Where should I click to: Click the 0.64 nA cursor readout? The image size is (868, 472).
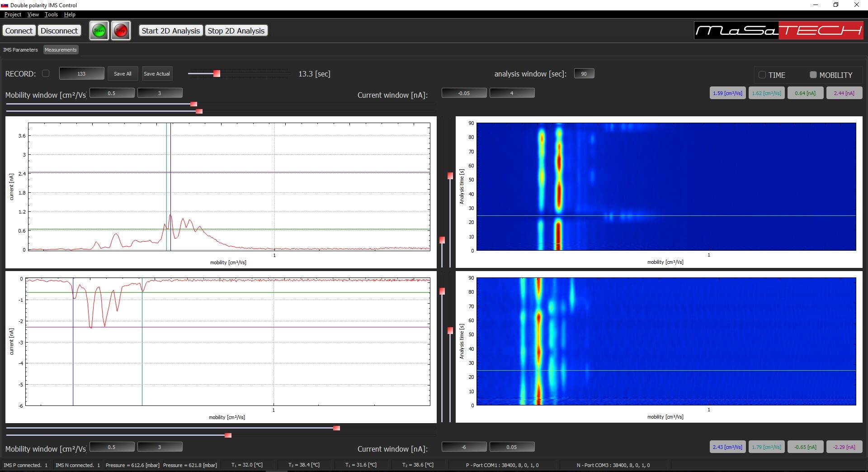pyautogui.click(x=805, y=93)
